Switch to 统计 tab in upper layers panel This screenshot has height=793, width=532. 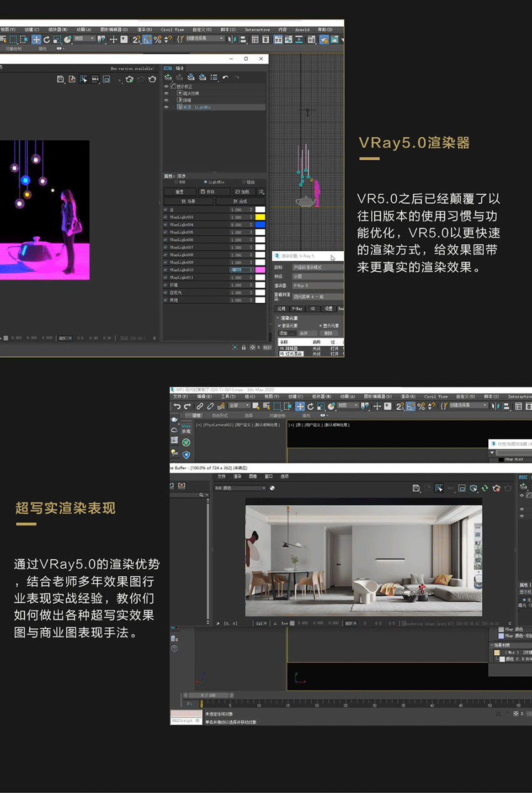coord(180,68)
